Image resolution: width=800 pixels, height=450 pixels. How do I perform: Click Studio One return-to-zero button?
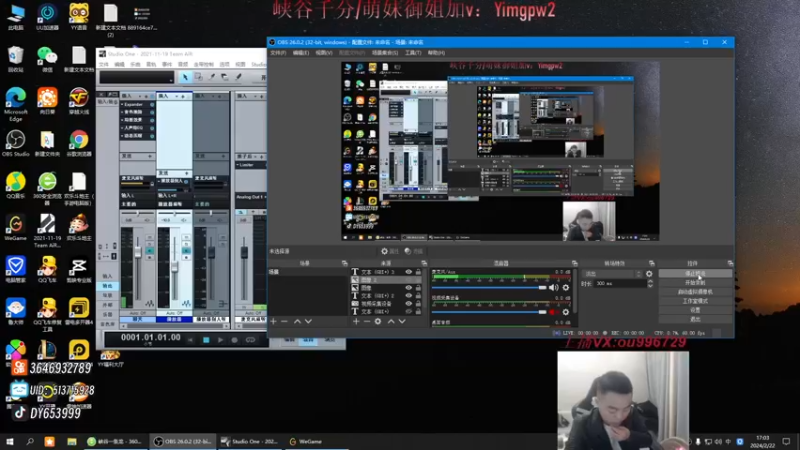tap(190, 340)
